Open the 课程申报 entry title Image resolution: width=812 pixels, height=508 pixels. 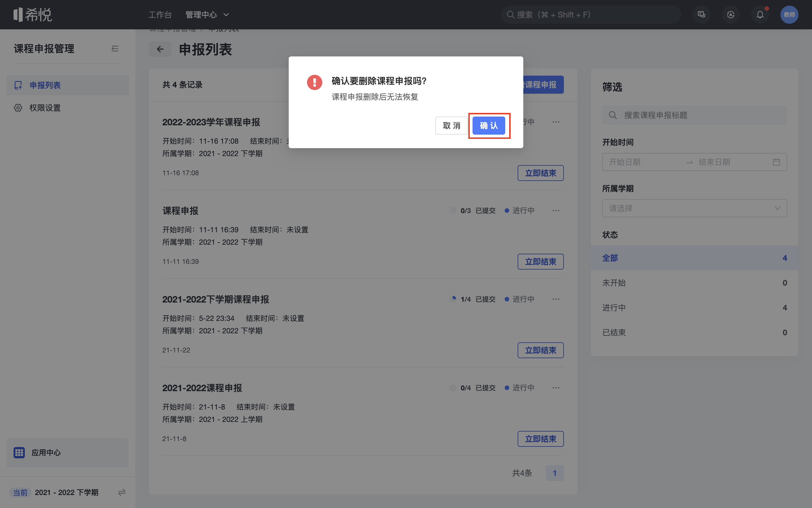pyautogui.click(x=180, y=211)
